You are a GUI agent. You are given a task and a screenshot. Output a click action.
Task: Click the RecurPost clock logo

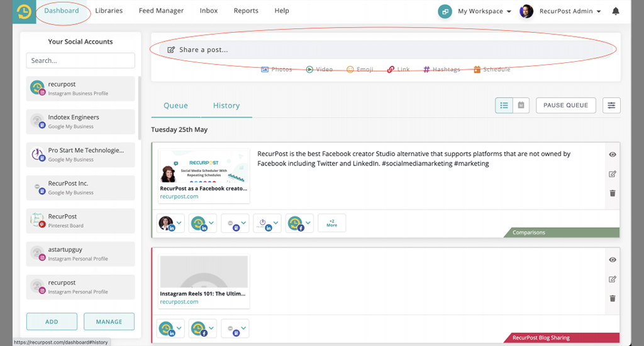(x=24, y=11)
